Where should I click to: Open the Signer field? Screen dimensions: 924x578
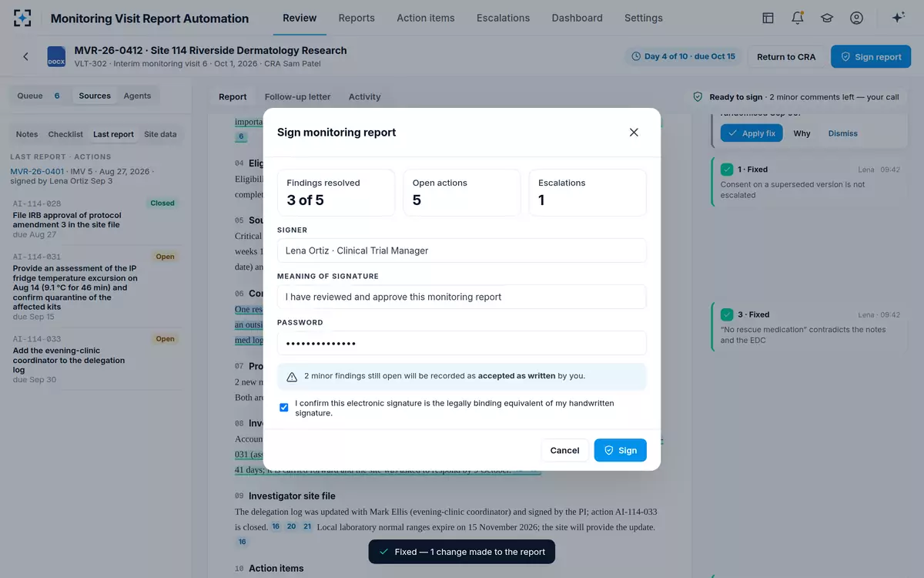[462, 250]
